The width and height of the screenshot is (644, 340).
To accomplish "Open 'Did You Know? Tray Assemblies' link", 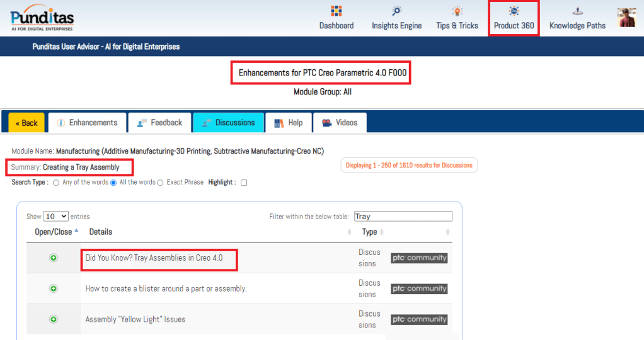I will click(x=154, y=258).
